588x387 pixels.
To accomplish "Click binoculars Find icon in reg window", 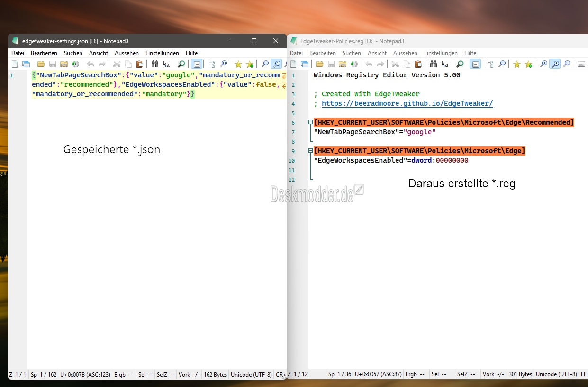I will 433,64.
